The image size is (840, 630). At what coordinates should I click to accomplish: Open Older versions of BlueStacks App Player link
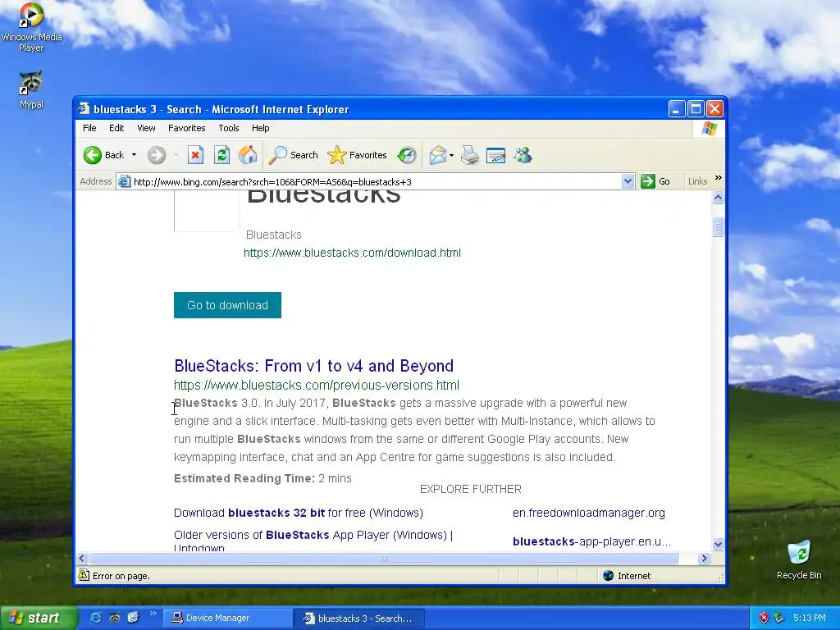pos(313,541)
